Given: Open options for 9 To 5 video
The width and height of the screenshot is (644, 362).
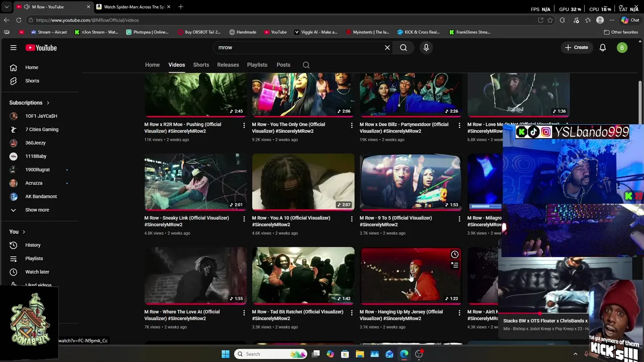Looking at the screenshot, I should tap(459, 219).
